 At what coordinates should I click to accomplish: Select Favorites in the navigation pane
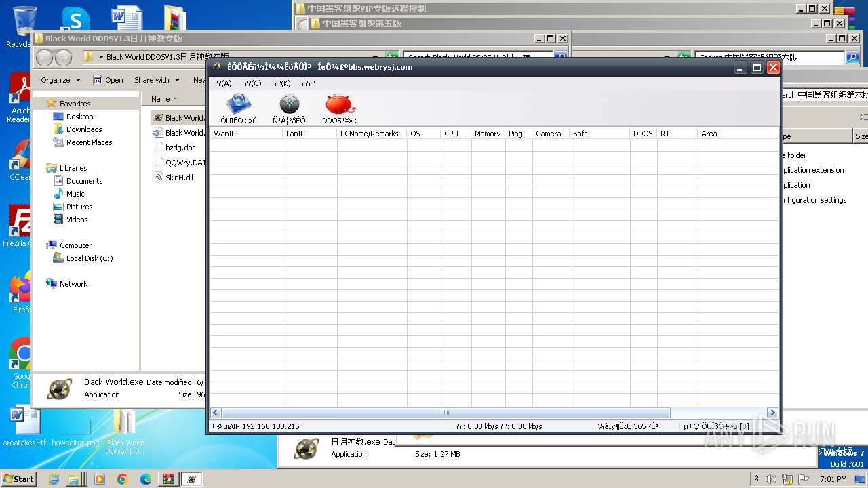75,104
